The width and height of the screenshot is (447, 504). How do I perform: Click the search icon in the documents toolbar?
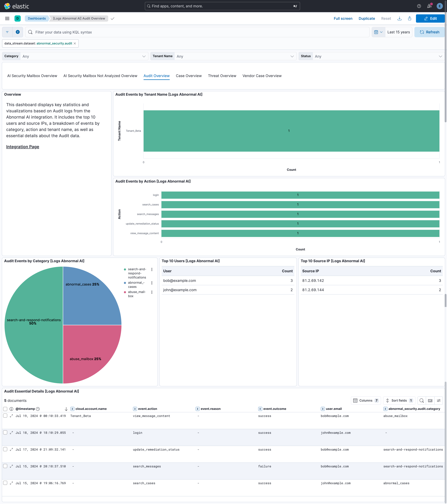(x=422, y=400)
